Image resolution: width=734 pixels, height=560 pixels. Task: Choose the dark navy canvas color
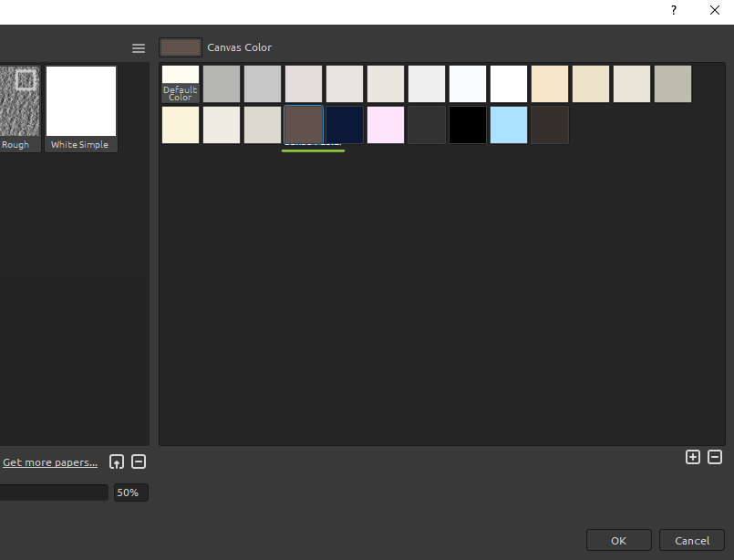click(x=345, y=125)
